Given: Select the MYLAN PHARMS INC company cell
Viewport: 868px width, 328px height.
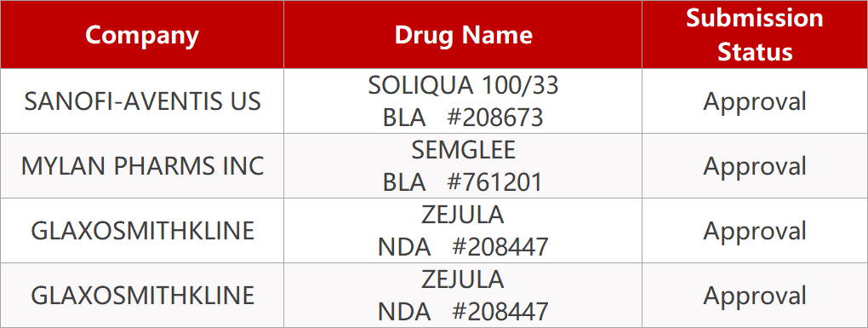Looking at the screenshot, I should click(x=142, y=165).
